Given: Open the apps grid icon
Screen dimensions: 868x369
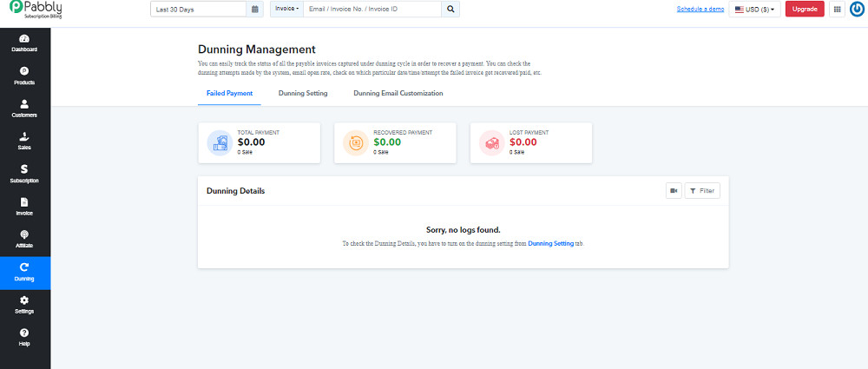Looking at the screenshot, I should [837, 10].
